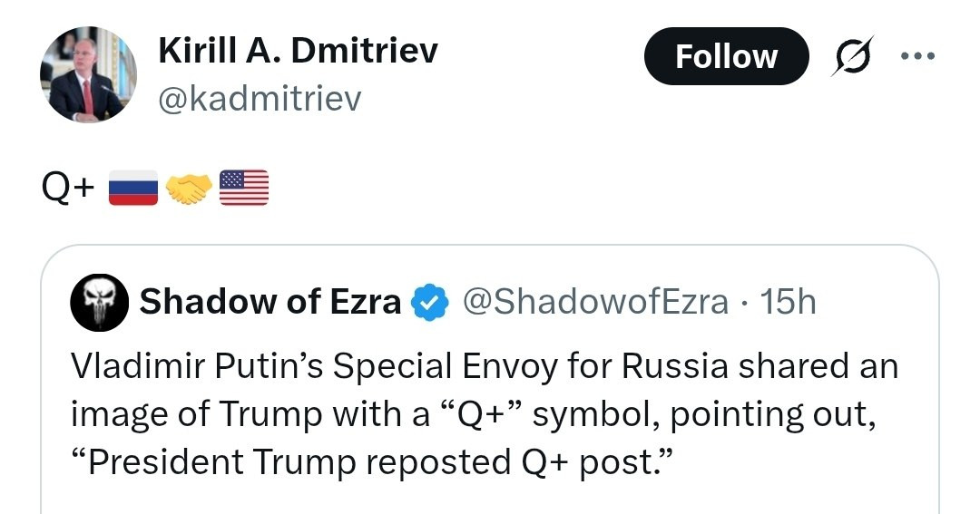Click the handshake emoji

tap(189, 188)
